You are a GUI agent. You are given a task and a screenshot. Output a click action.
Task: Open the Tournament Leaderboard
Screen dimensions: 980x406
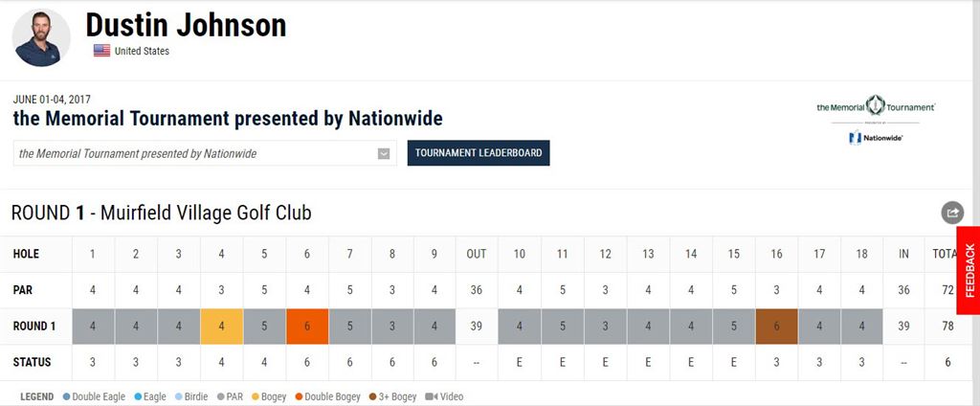(x=479, y=153)
